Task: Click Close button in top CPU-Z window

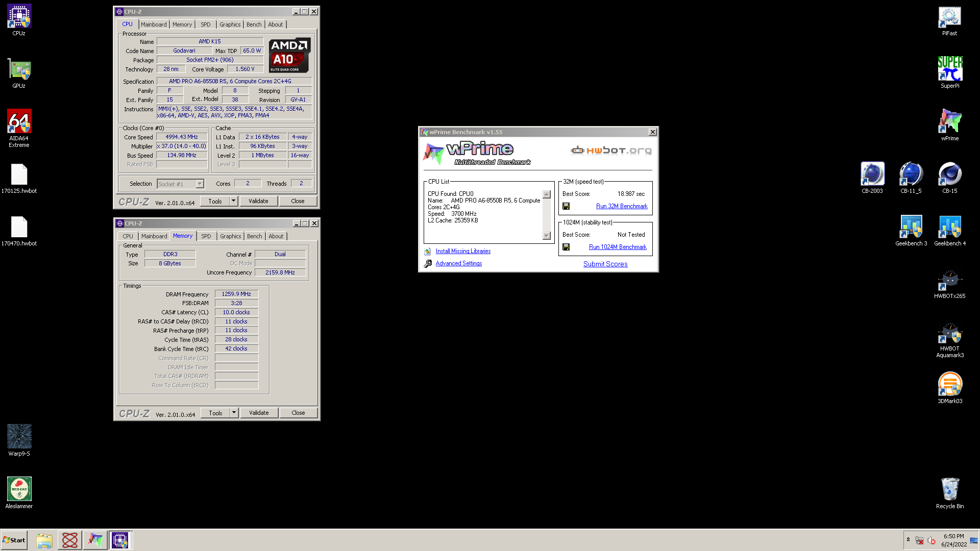Action: coord(298,201)
